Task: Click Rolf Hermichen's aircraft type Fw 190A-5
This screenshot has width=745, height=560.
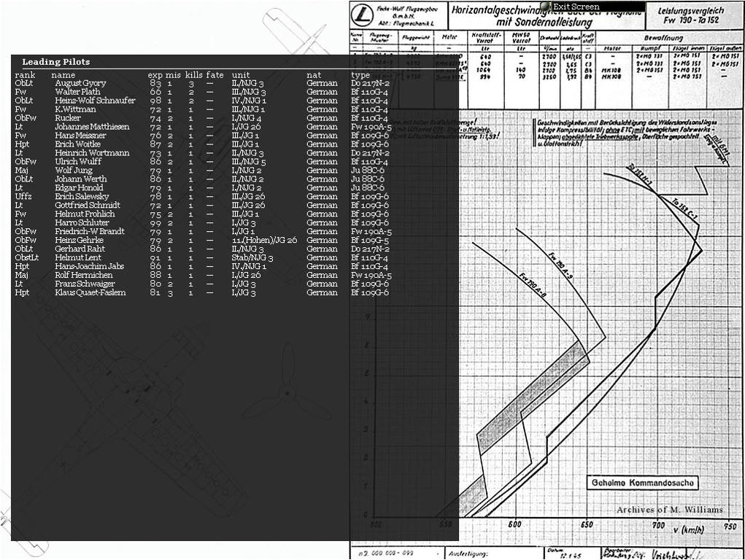Action: click(371, 275)
